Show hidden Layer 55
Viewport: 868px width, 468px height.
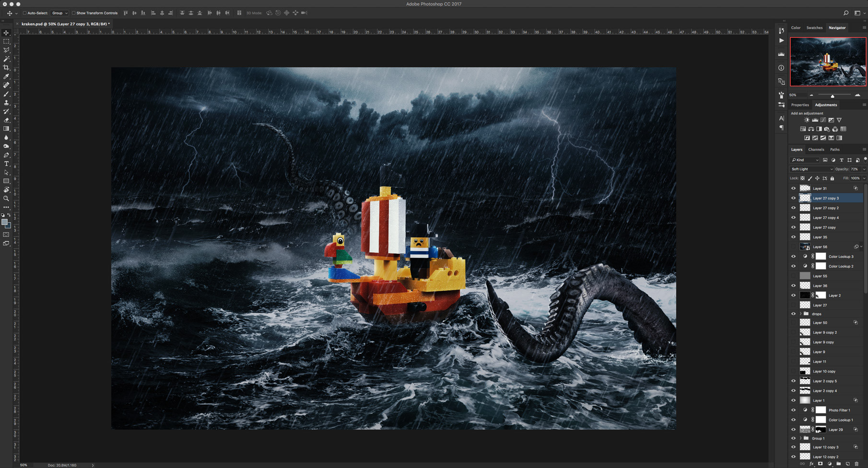click(x=793, y=276)
